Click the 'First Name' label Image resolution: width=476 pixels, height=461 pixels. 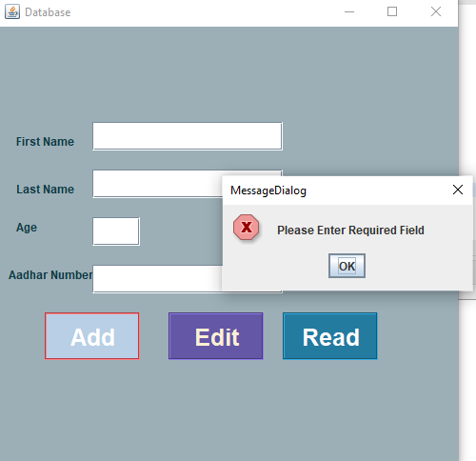(x=45, y=142)
